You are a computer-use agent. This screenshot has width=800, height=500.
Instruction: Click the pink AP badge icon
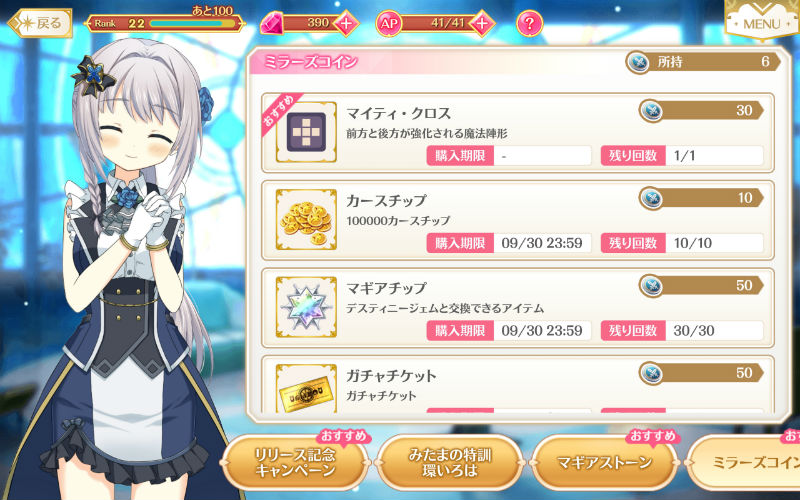pyautogui.click(x=389, y=23)
